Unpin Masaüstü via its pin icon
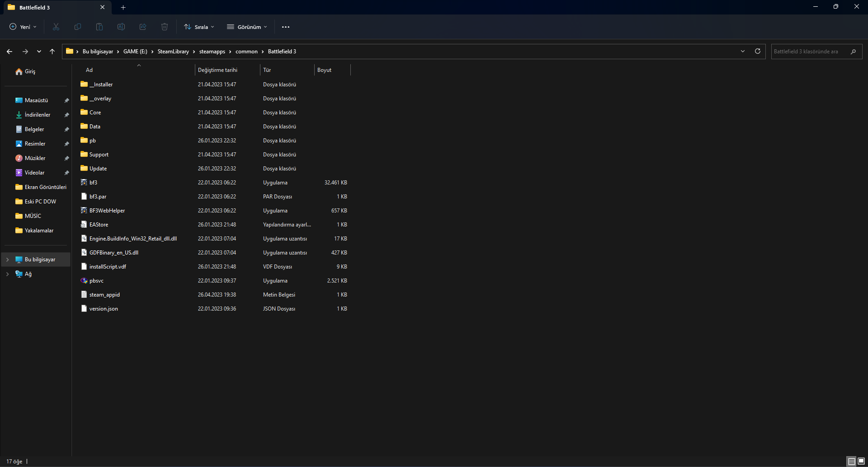Viewport: 868px width, 467px height. click(x=66, y=100)
